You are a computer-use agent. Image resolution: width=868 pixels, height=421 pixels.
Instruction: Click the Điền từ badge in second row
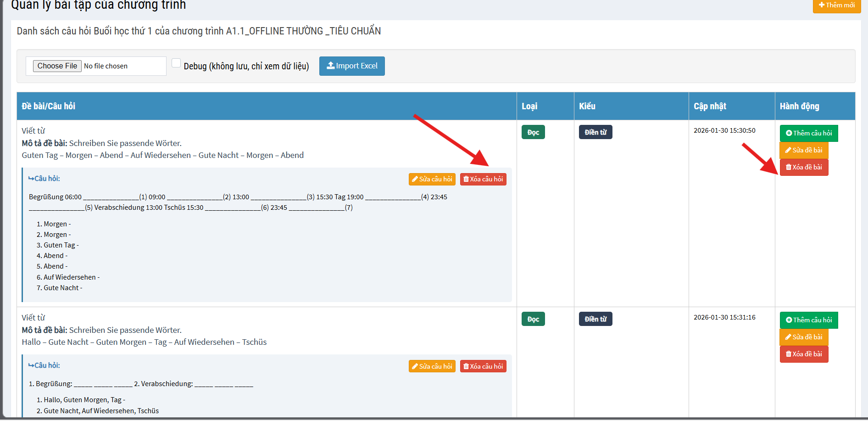coord(595,319)
